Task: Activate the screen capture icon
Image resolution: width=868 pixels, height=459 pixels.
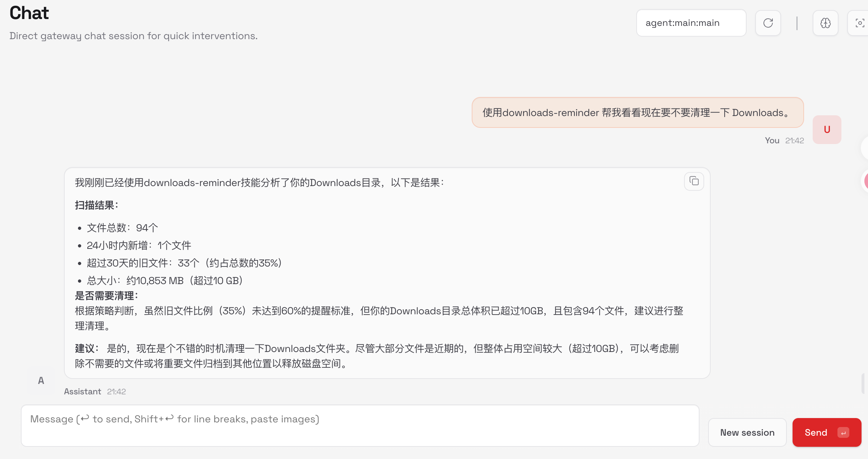Action: click(860, 23)
